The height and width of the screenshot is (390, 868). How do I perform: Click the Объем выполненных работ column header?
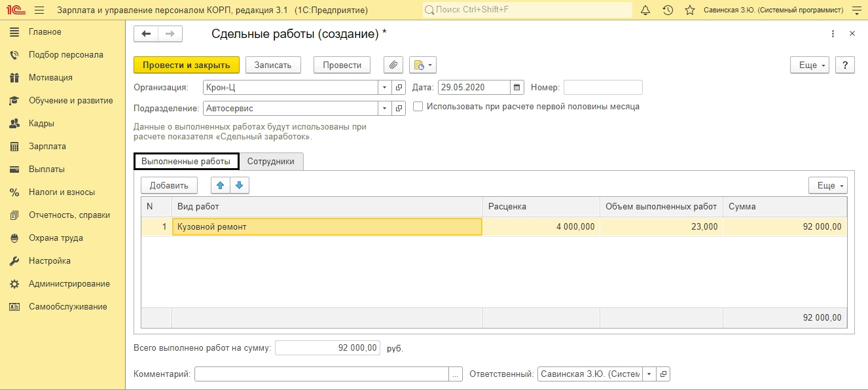(661, 206)
